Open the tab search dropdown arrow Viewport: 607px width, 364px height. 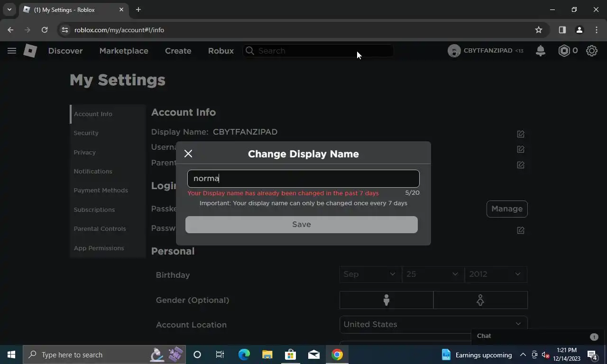tap(9, 9)
